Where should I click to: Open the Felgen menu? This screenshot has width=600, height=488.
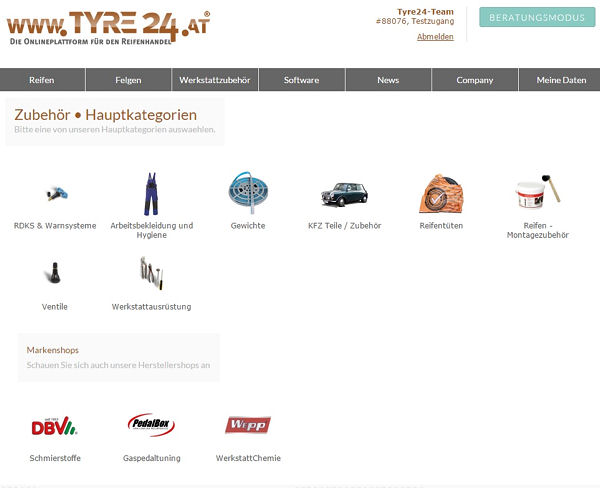128,80
